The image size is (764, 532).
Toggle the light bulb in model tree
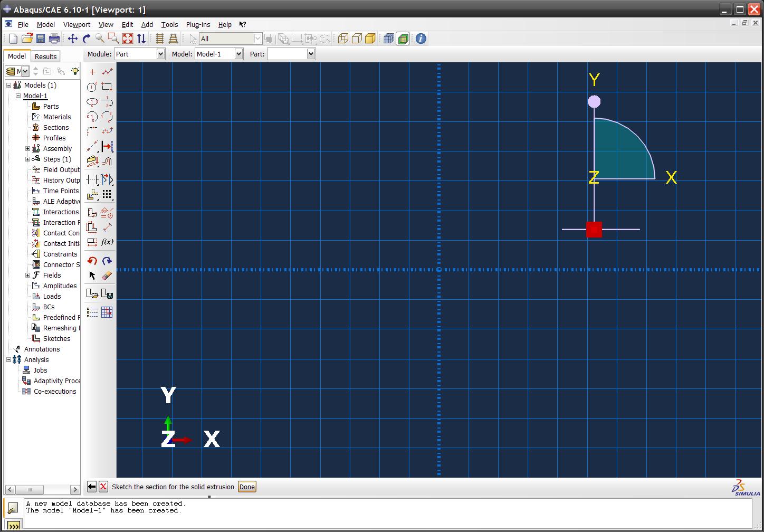click(x=75, y=71)
